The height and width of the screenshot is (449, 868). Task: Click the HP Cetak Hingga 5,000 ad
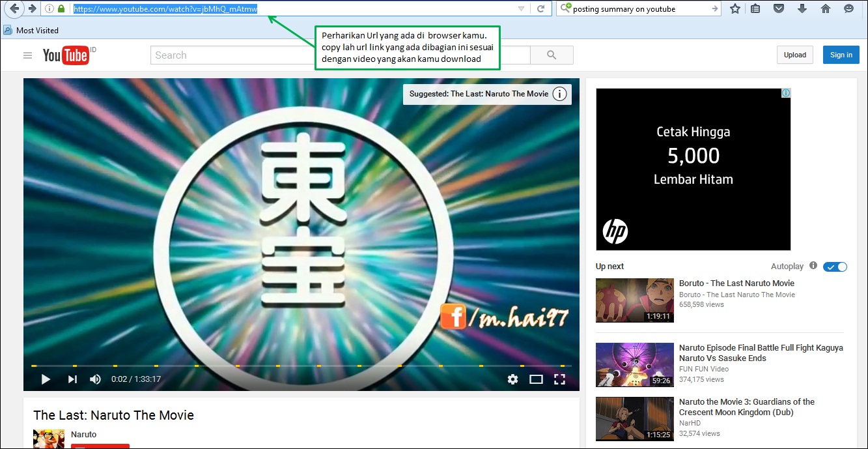pos(693,169)
